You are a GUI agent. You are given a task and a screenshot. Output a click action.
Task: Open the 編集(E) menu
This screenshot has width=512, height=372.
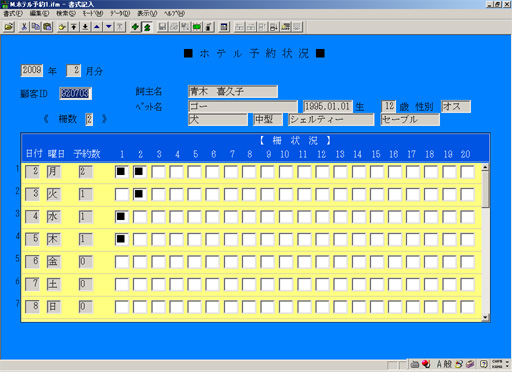(x=39, y=13)
